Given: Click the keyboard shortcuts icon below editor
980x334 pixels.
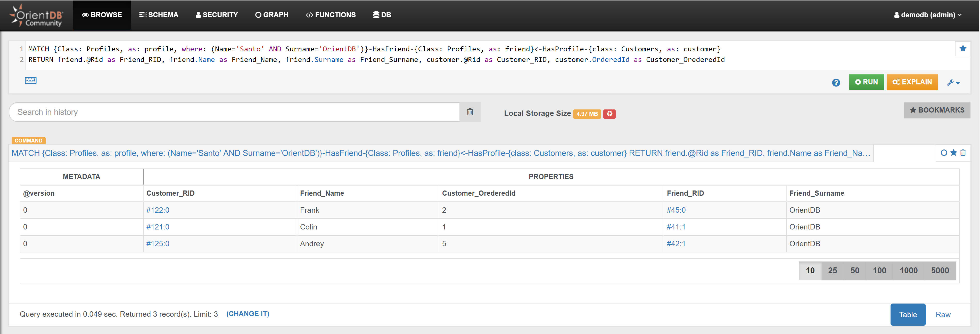Looking at the screenshot, I should point(30,80).
